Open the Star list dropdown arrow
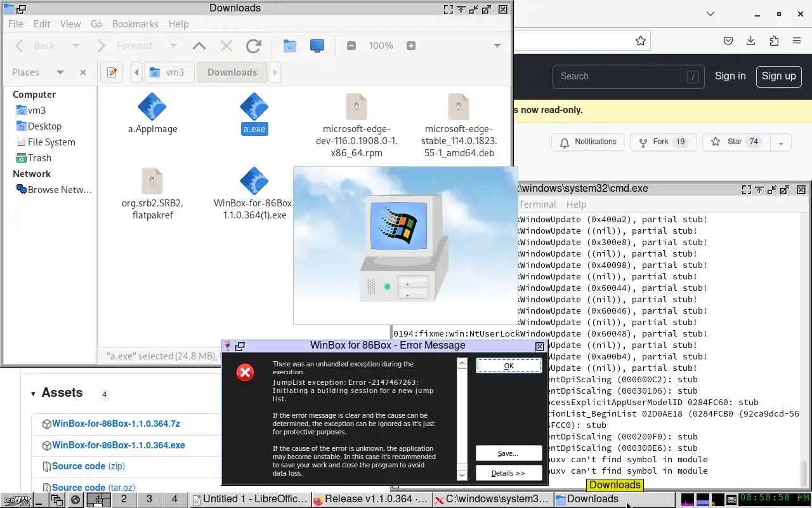 [x=781, y=142]
